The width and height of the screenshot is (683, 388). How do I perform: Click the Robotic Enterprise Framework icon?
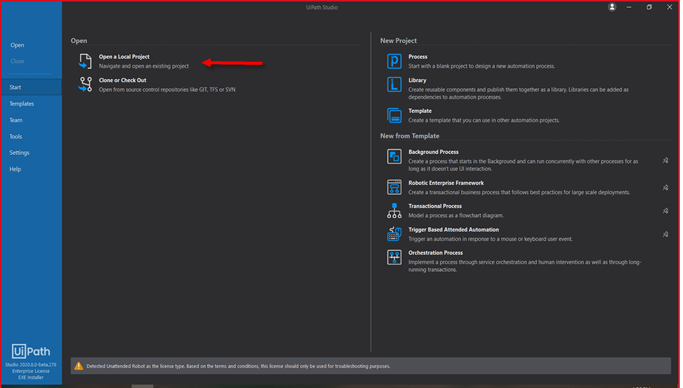394,187
